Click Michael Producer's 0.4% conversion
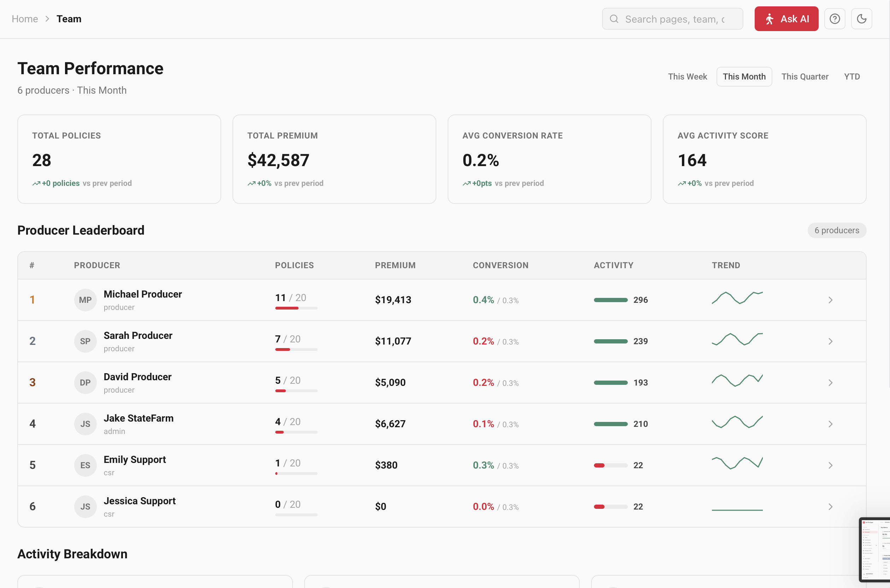 (x=483, y=300)
